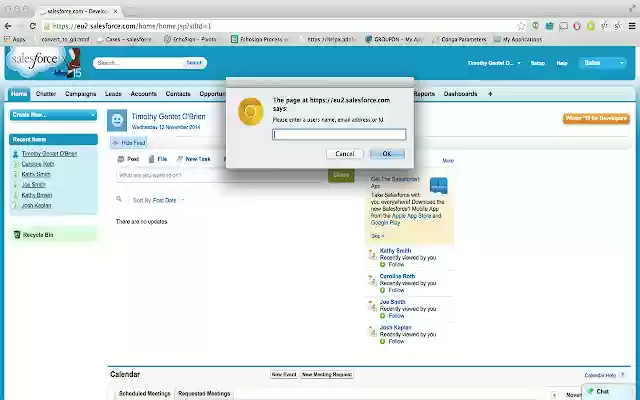The width and height of the screenshot is (640, 400).
Task: Click the green Follow plus for Joe Smith
Action: (382, 316)
